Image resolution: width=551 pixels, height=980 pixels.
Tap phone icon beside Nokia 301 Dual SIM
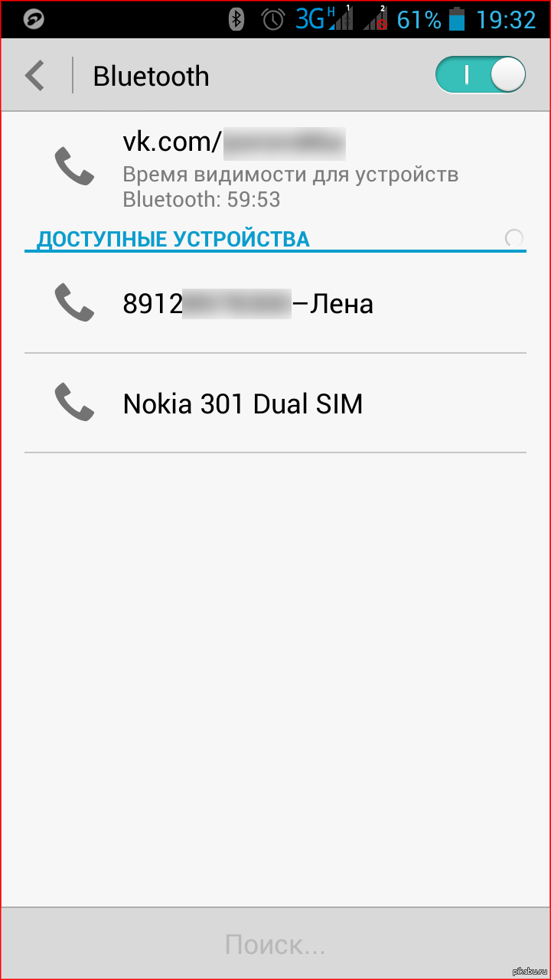click(74, 402)
